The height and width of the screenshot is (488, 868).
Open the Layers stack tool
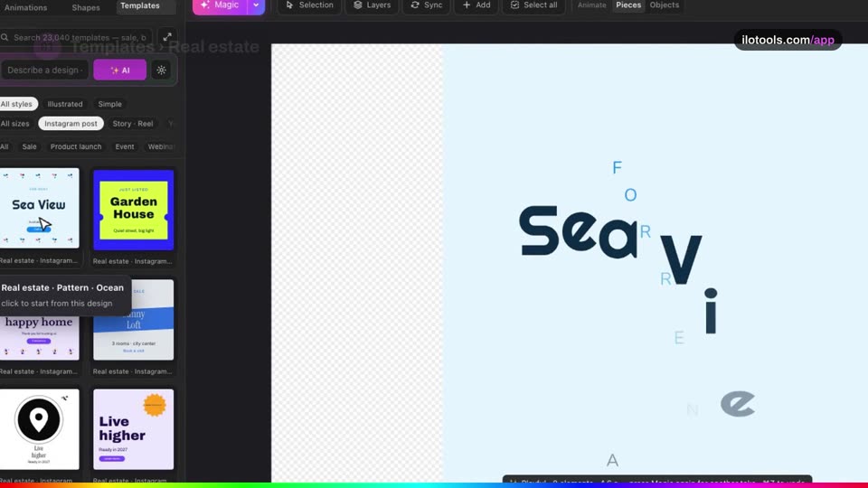(x=372, y=5)
